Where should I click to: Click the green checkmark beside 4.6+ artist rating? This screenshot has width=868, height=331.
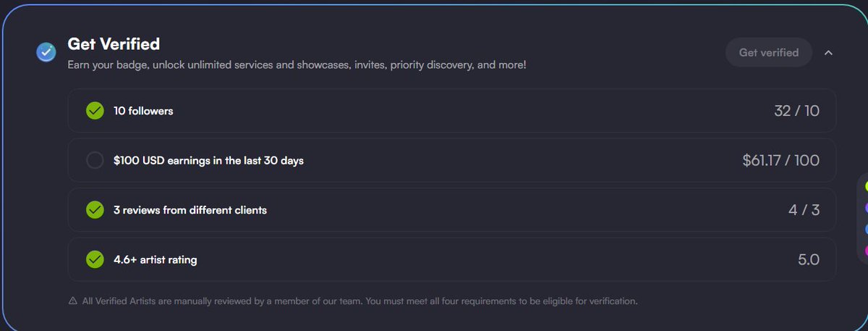point(95,259)
